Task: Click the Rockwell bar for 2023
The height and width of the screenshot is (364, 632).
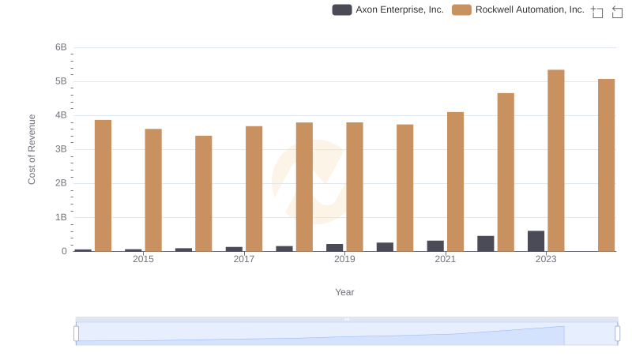Action: click(x=556, y=160)
